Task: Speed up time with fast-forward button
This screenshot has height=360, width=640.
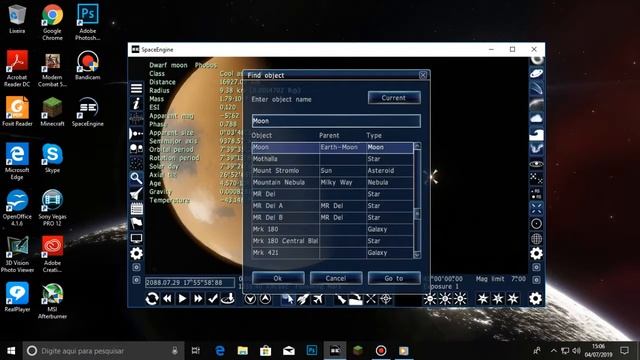Action: pyautogui.click(x=198, y=299)
